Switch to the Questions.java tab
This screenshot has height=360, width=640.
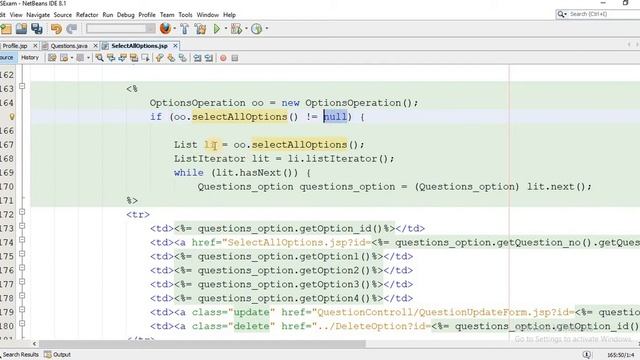click(x=69, y=46)
